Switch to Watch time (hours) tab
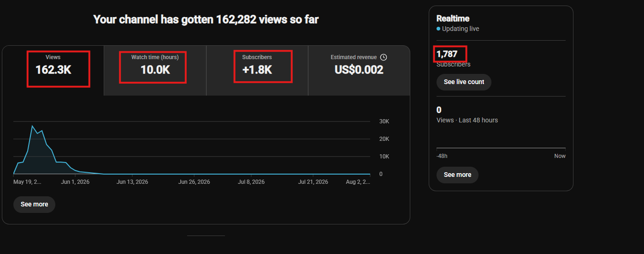This screenshot has width=644, height=254. [x=155, y=70]
